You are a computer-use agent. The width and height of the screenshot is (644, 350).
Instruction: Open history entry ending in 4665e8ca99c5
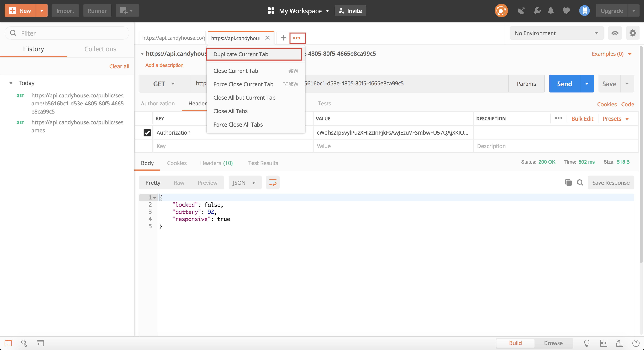tap(78, 103)
